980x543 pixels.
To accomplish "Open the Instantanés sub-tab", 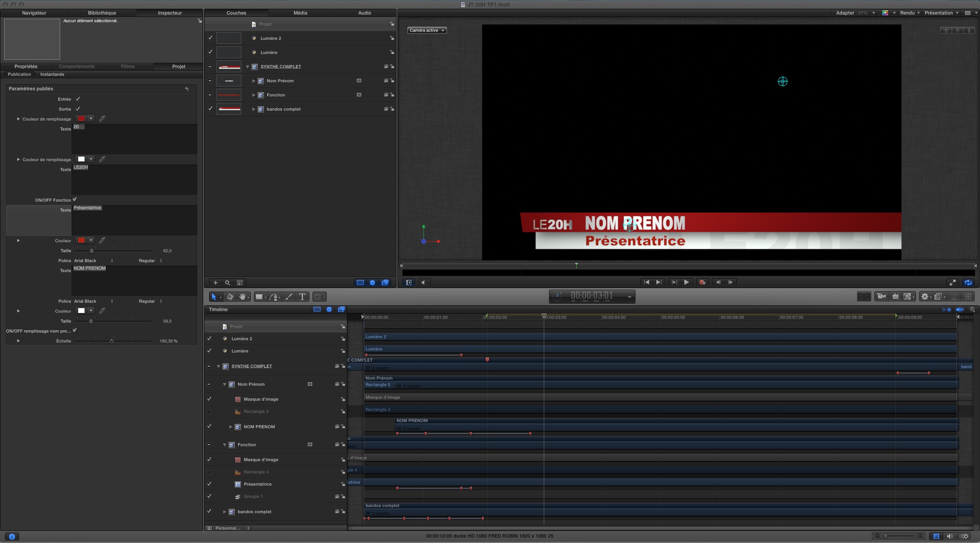I will point(52,74).
